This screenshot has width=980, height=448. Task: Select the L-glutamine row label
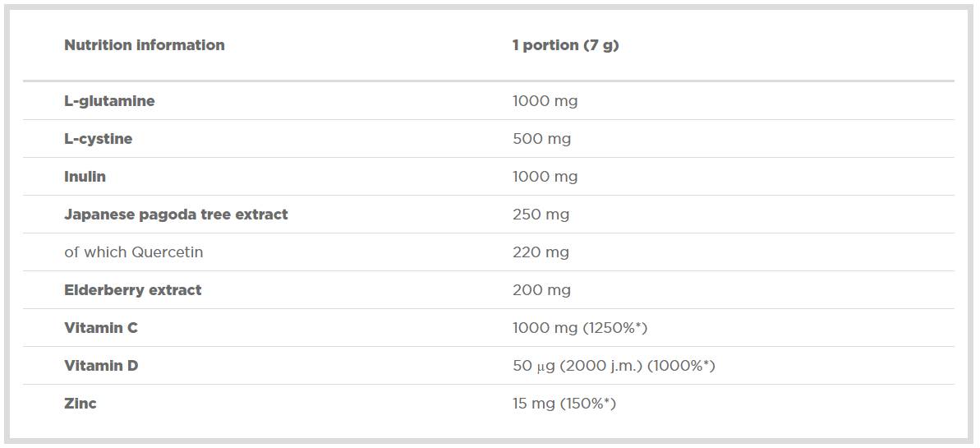click(109, 101)
